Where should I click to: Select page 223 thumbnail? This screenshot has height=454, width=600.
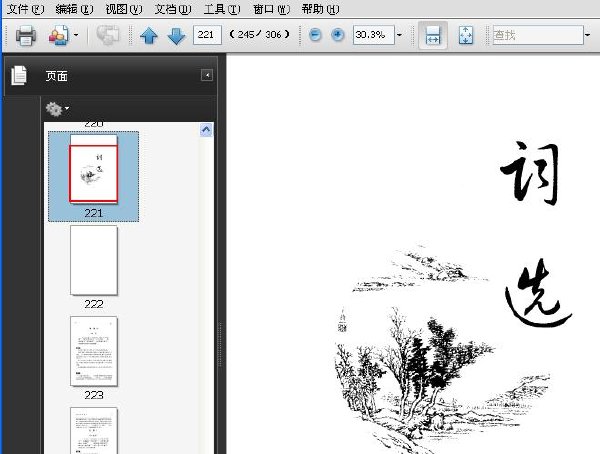coord(94,351)
